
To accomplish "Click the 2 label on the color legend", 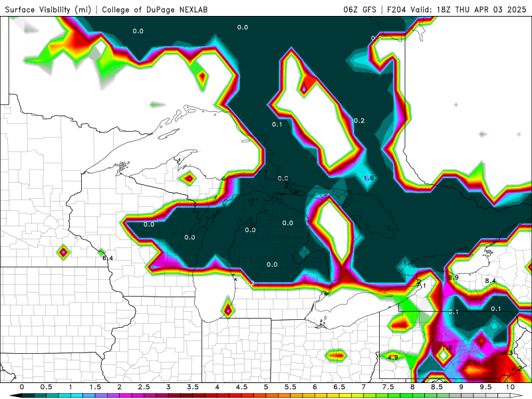I will [120, 387].
